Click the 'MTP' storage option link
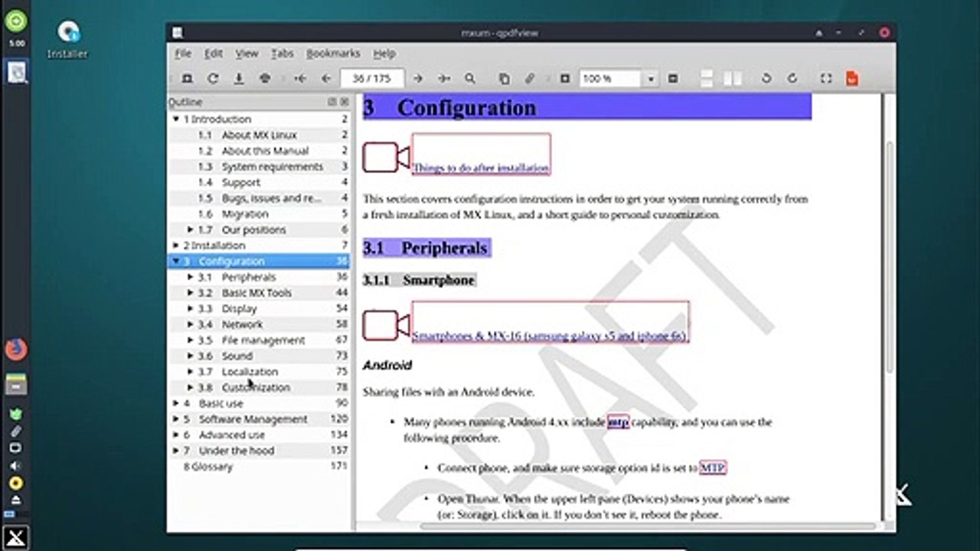This screenshot has height=551, width=980. (712, 468)
